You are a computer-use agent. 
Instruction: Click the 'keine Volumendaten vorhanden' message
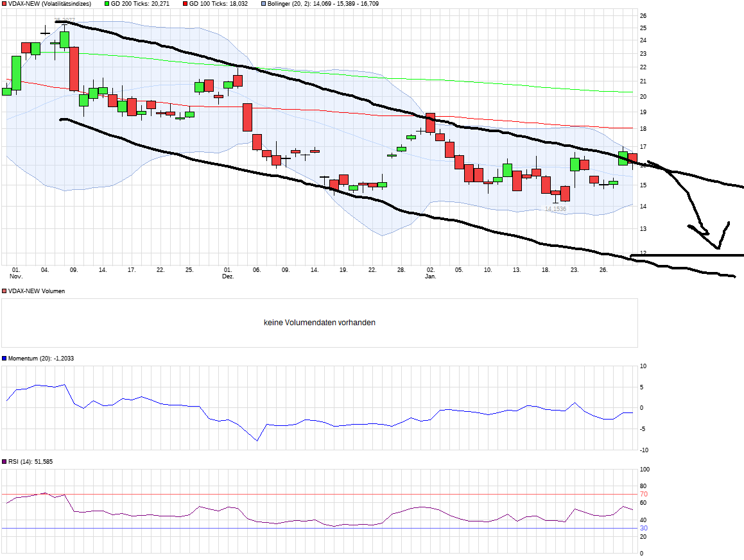(x=320, y=323)
